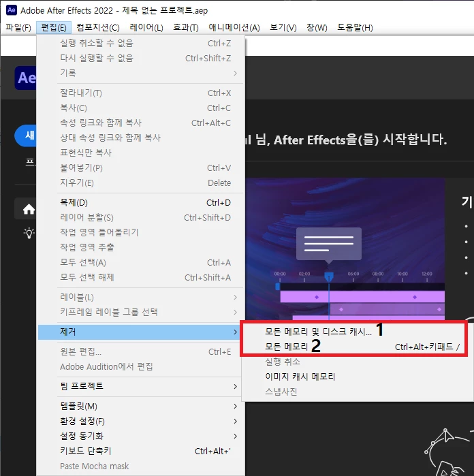Image resolution: width=474 pixels, height=476 pixels.
Task: Choose 모든 메모리 및 디스크 캐시... option
Action: (x=358, y=332)
